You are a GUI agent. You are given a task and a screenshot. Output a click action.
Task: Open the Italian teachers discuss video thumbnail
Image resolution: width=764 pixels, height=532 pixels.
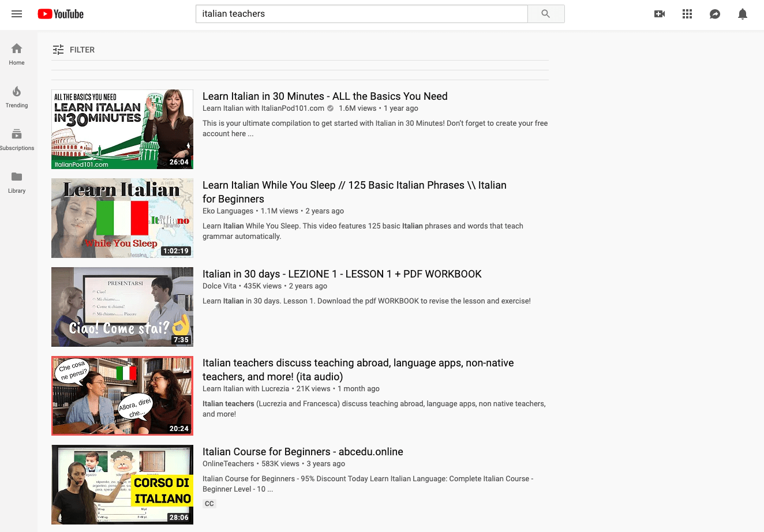pos(122,396)
